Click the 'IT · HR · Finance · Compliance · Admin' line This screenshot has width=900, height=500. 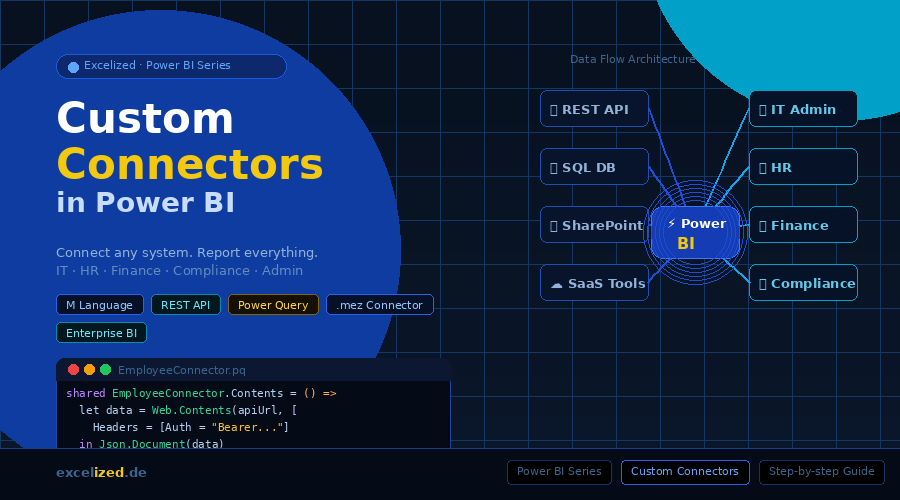[x=179, y=270]
